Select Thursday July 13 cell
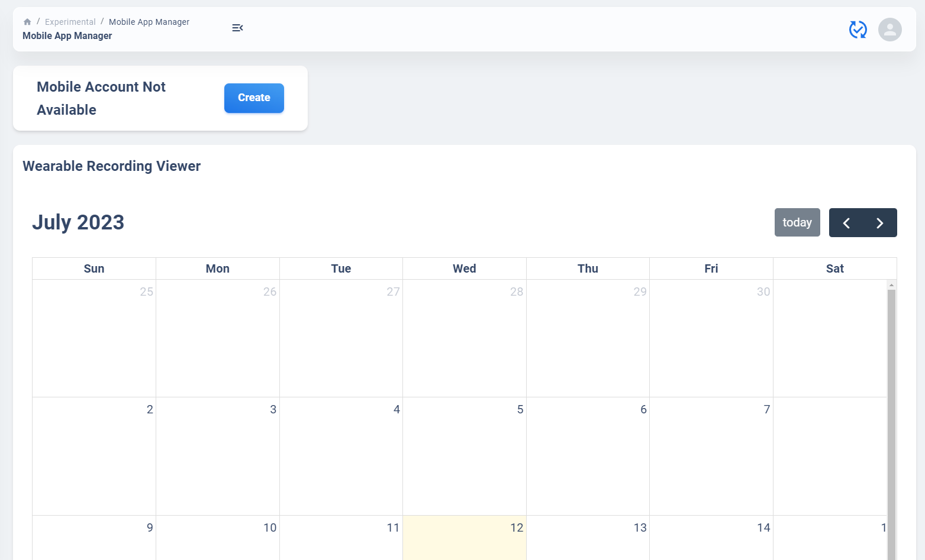The height and width of the screenshot is (560, 925). pos(588,537)
